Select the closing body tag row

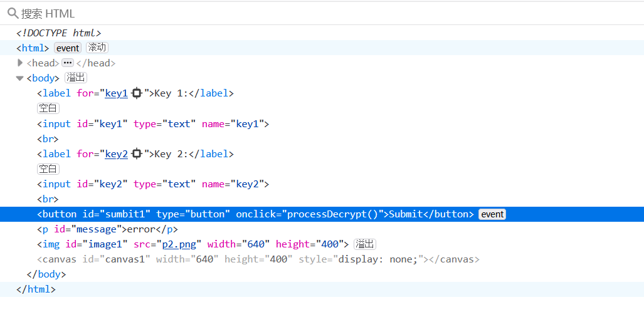click(x=322, y=274)
